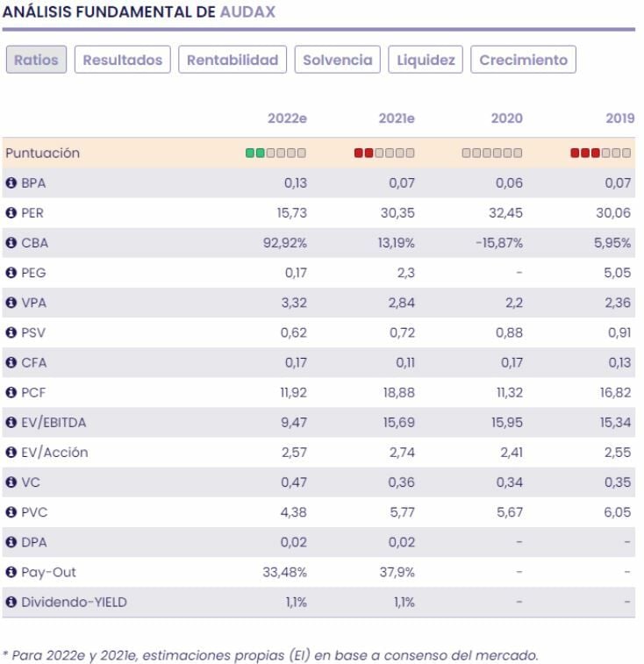Select the Ratios tab

pyautogui.click(x=37, y=61)
